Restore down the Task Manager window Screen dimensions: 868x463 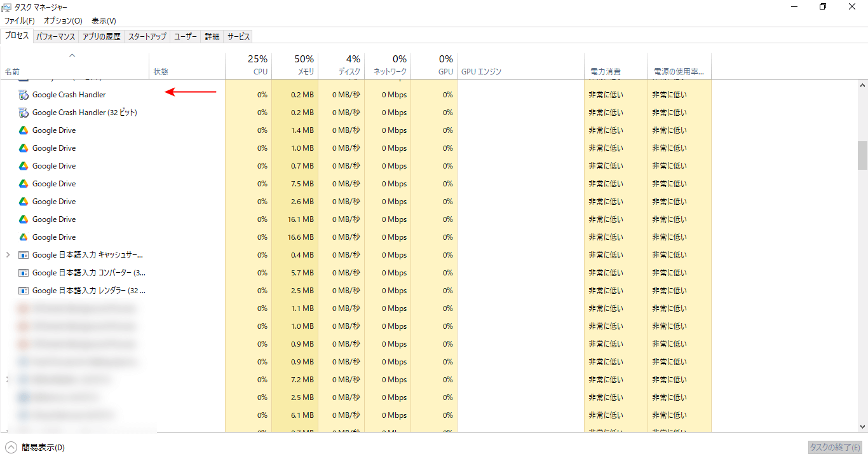pyautogui.click(x=824, y=6)
